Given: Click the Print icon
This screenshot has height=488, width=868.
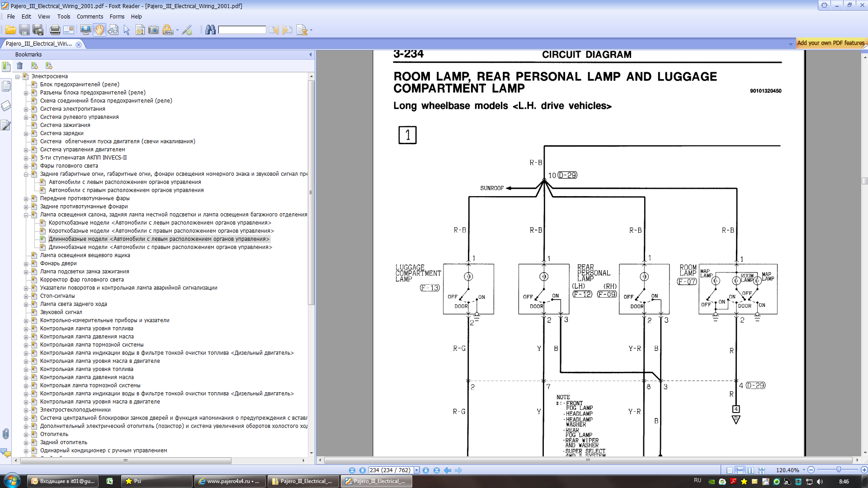Looking at the screenshot, I should [55, 30].
